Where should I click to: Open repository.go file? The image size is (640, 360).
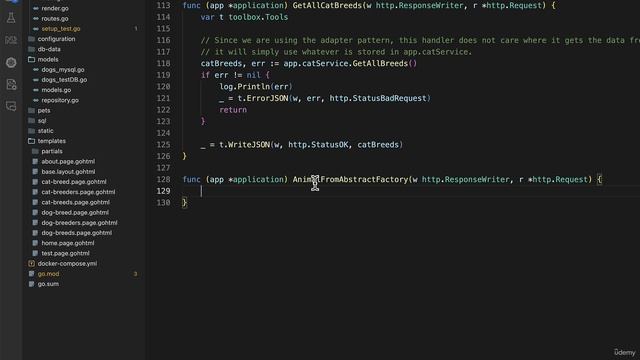pyautogui.click(x=60, y=100)
